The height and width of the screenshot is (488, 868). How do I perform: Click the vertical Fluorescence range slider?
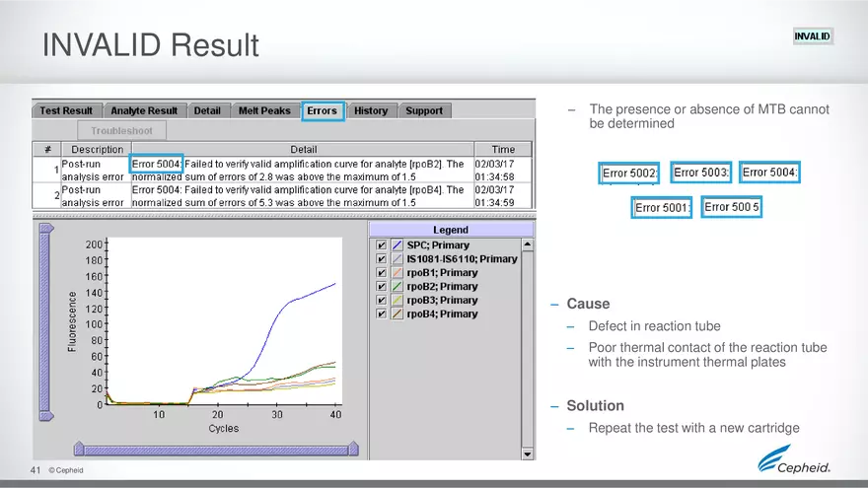[x=45, y=325]
